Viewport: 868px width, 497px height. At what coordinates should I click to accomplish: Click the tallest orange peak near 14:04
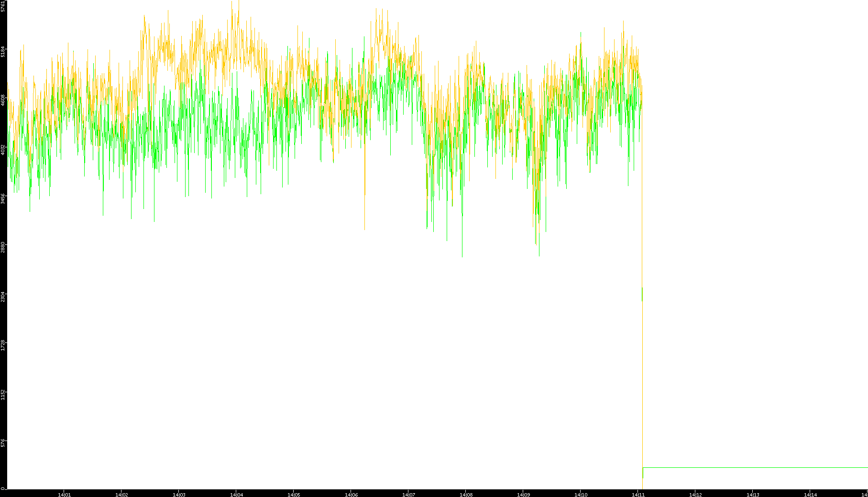coord(232,4)
